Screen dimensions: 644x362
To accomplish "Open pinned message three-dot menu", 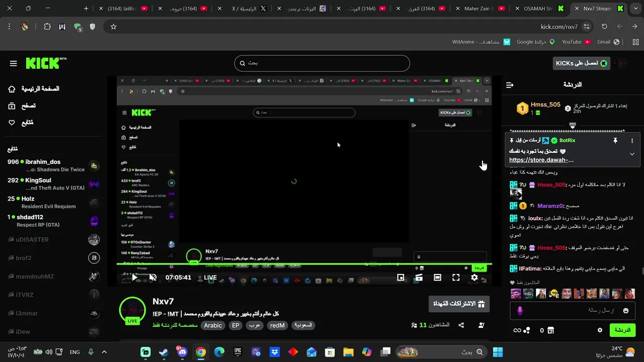I will pyautogui.click(x=632, y=141).
